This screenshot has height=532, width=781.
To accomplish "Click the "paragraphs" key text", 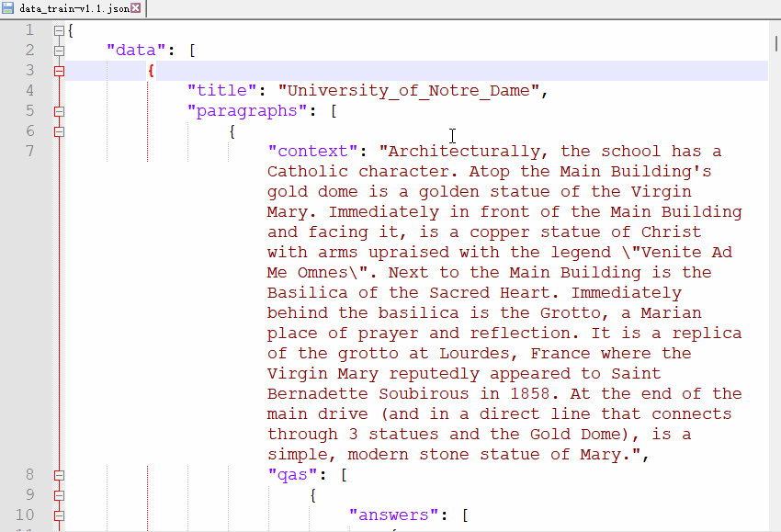I will [x=247, y=111].
